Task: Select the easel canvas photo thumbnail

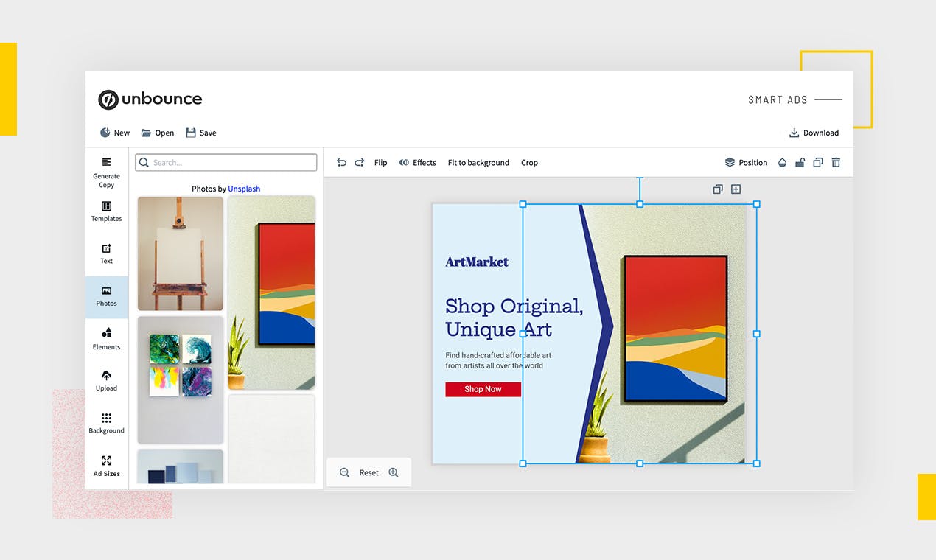Action: point(181,253)
